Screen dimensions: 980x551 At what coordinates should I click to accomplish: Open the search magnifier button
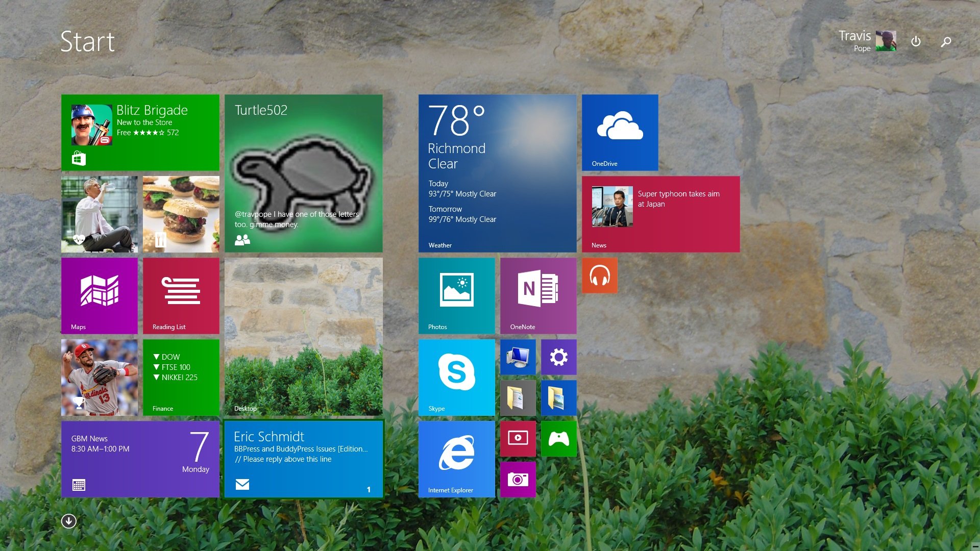click(946, 42)
